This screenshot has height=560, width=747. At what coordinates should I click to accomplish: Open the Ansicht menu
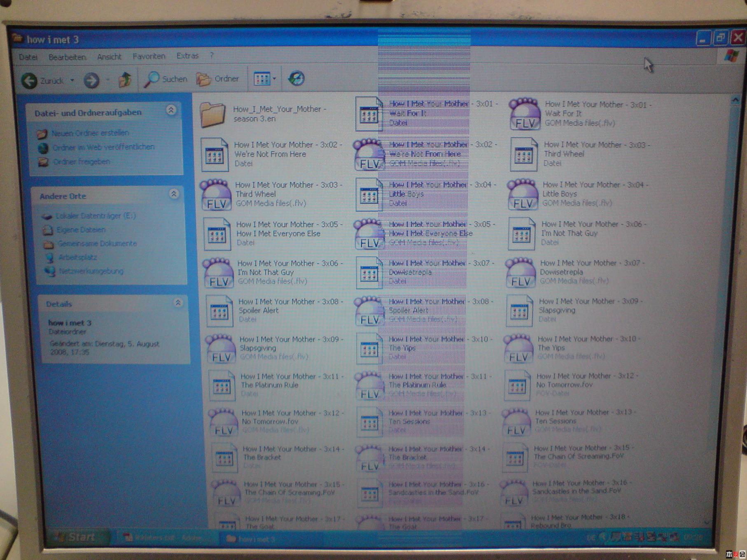tap(109, 57)
